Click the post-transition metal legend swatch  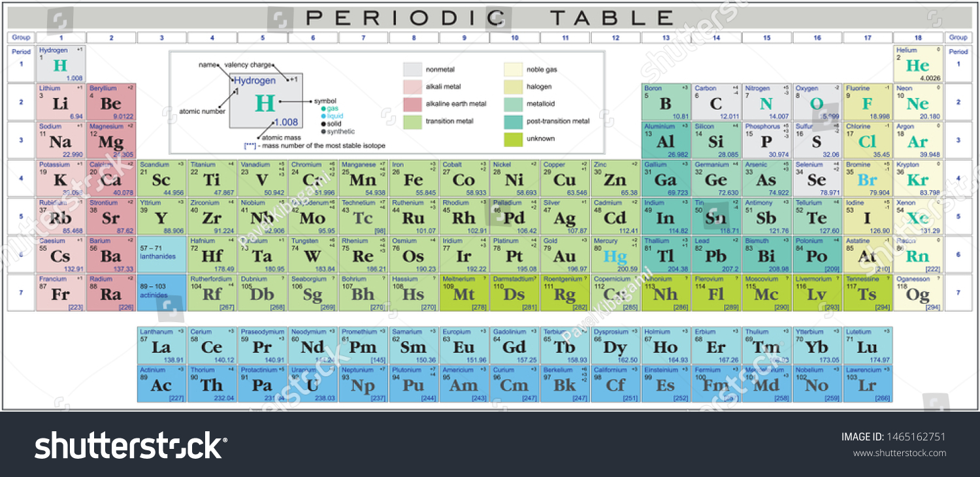(x=514, y=121)
